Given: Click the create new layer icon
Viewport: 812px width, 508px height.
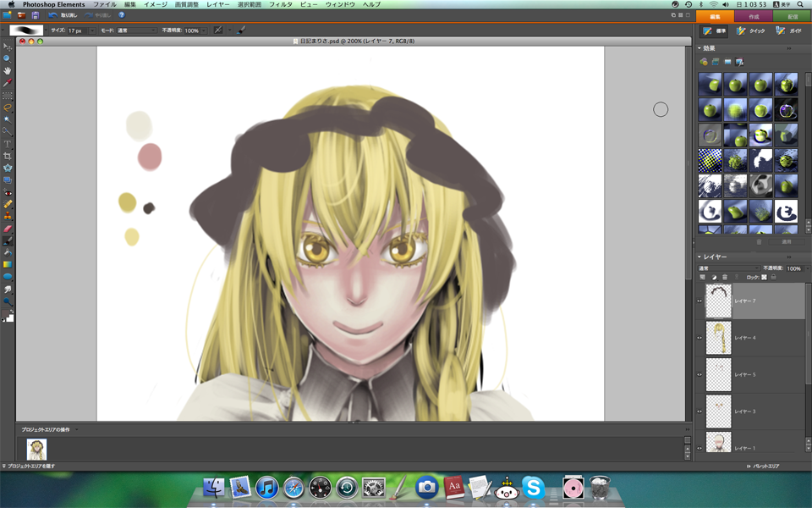Looking at the screenshot, I should click(x=703, y=278).
